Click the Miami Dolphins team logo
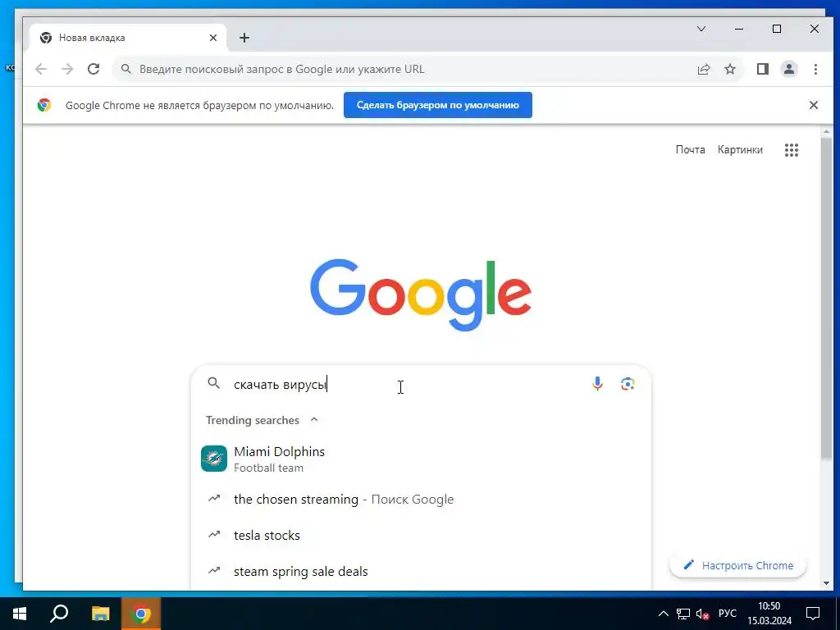The image size is (840, 630). [214, 459]
